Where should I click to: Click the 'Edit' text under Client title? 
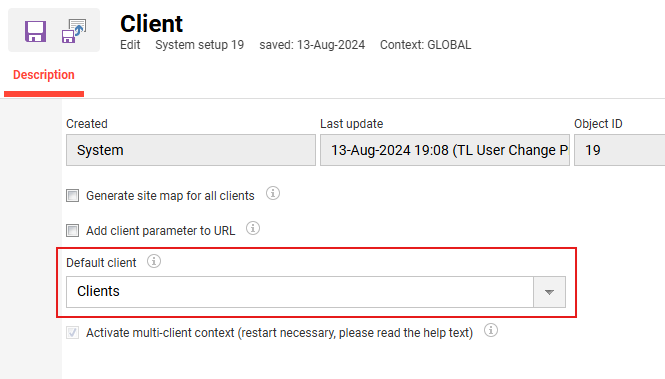(130, 45)
